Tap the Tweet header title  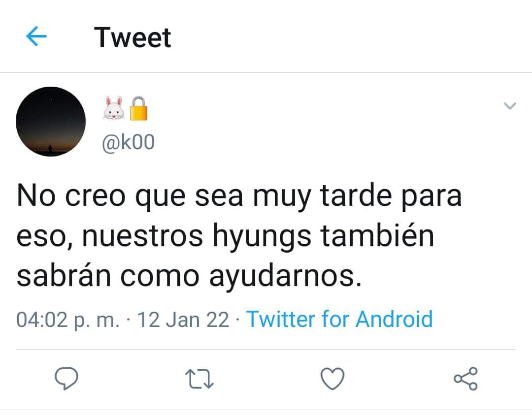133,37
